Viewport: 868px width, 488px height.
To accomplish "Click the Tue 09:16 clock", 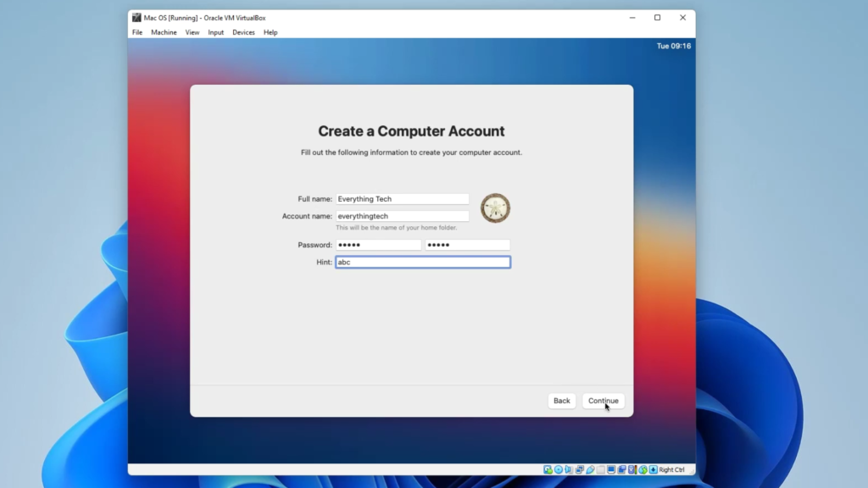I will 674,46.
